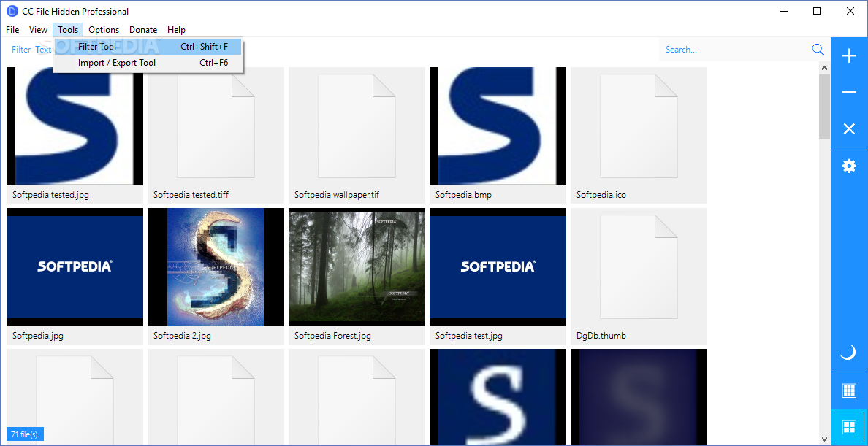Click the minus remove icon in sidebar

848,93
